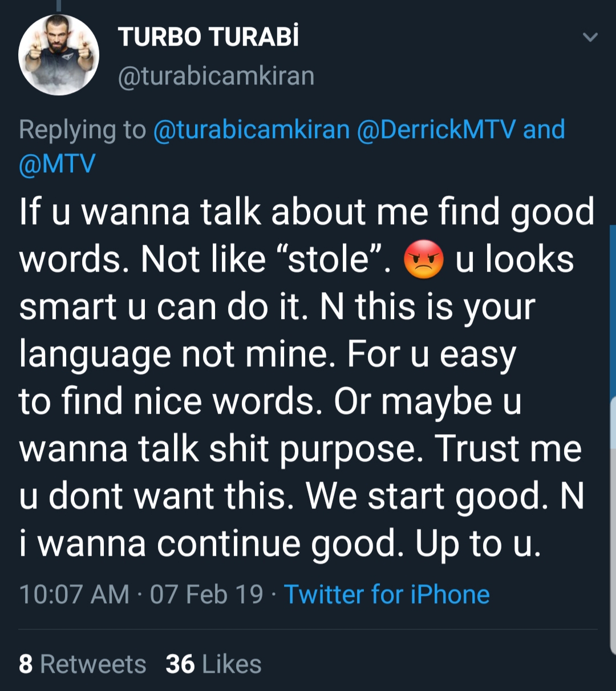616x691 pixels.
Task: Expand the tweet options chevron
Action: [x=590, y=38]
